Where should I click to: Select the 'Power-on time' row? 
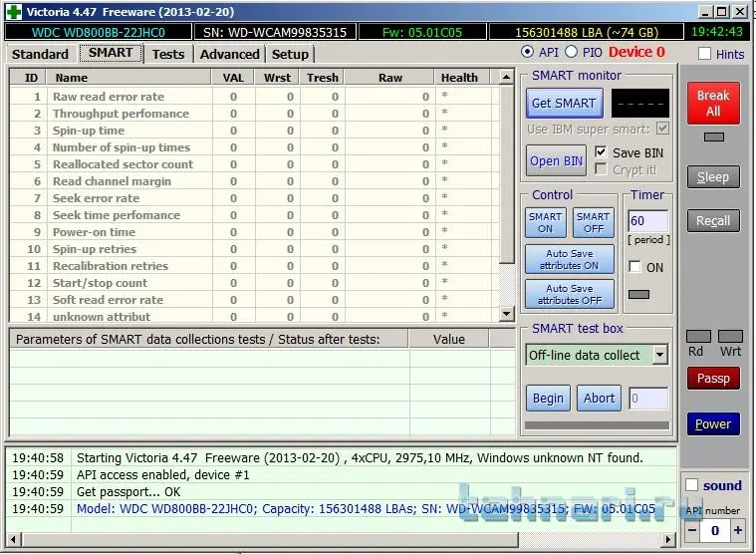tap(255, 232)
